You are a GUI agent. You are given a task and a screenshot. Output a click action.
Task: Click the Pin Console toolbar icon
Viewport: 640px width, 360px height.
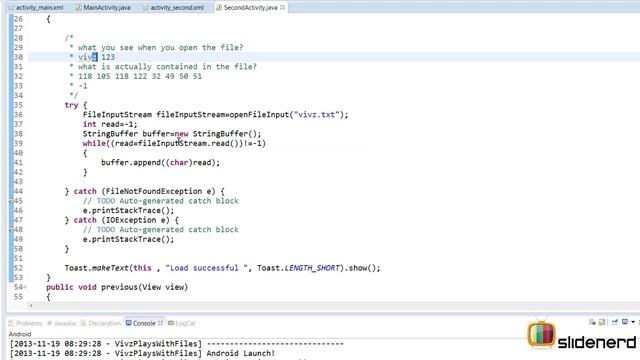(615, 322)
